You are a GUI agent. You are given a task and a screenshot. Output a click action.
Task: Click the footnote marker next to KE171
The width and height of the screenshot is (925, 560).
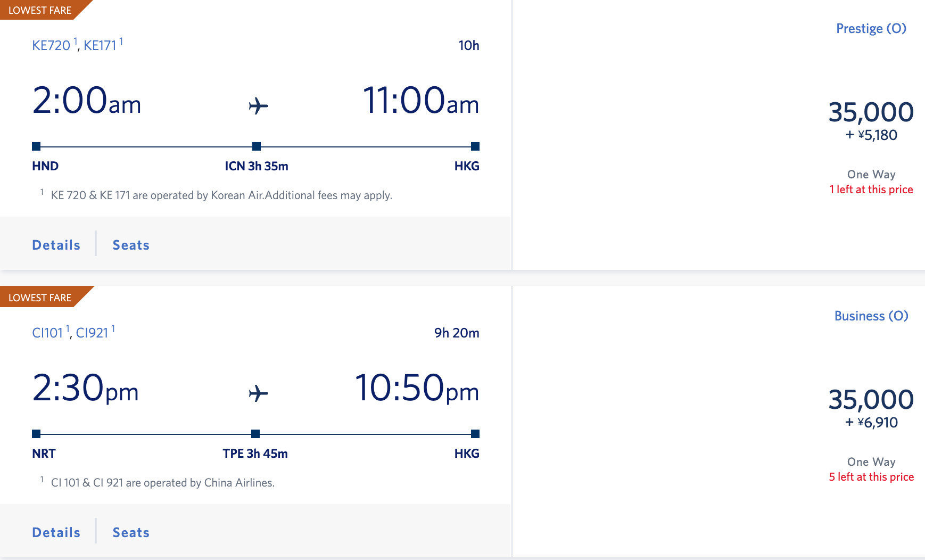click(122, 40)
